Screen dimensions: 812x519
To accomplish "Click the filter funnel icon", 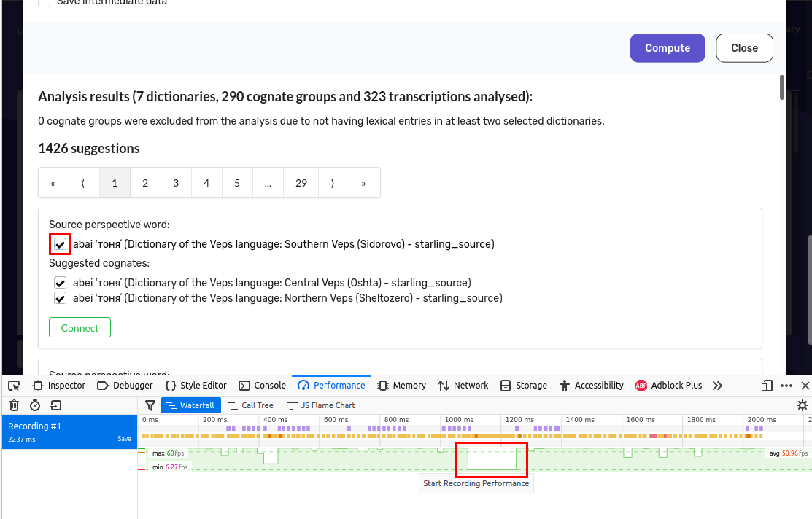I will 150,405.
